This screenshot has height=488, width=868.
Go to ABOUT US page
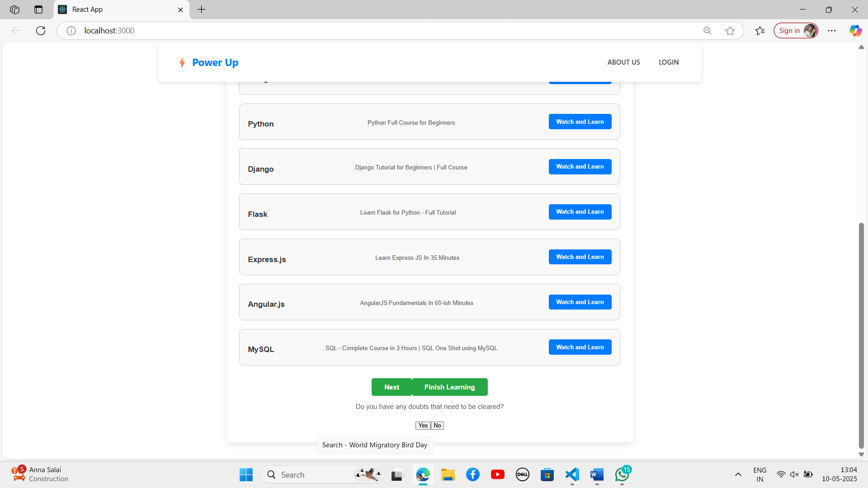[x=623, y=62]
